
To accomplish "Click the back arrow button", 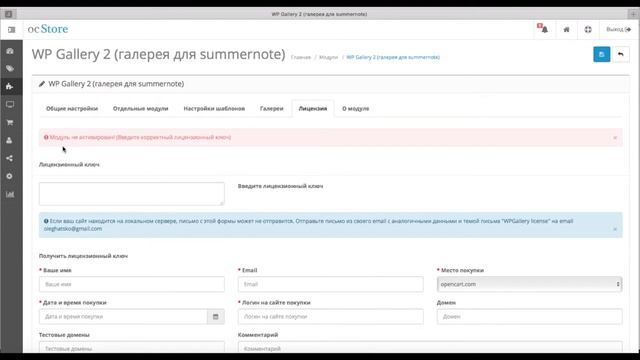I will [x=620, y=54].
